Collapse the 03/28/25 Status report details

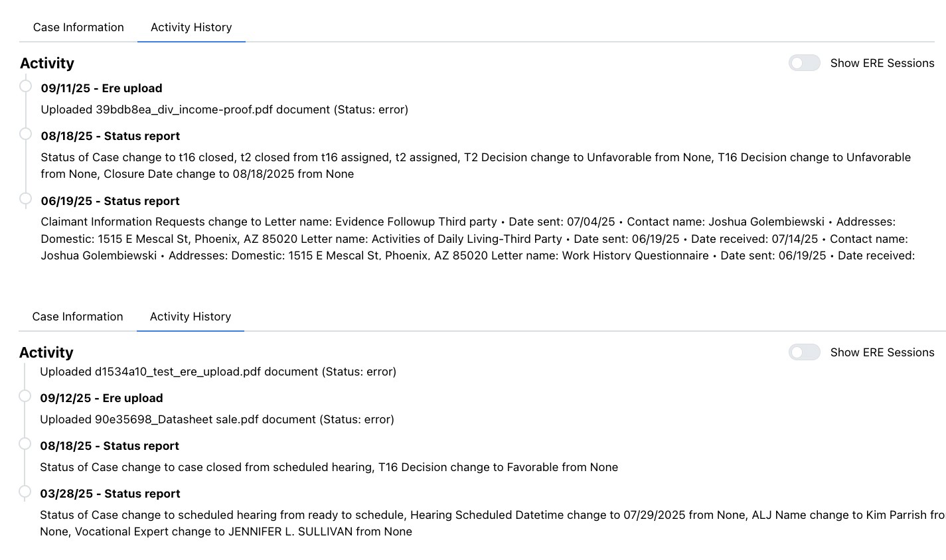pyautogui.click(x=110, y=493)
